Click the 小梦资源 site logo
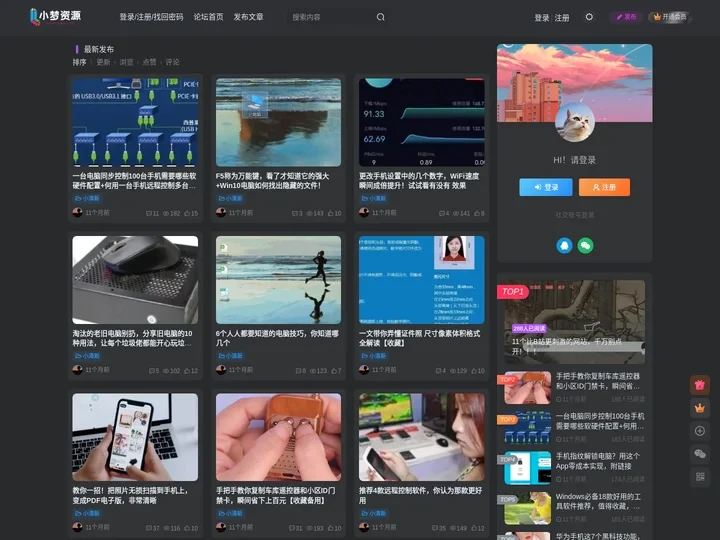720x540 pixels. point(55,17)
